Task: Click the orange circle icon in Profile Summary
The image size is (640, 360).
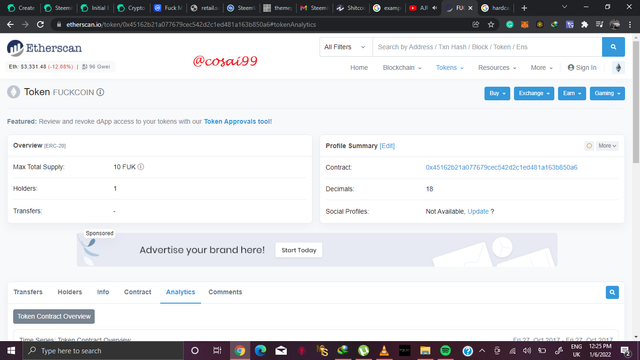Action: (x=589, y=146)
